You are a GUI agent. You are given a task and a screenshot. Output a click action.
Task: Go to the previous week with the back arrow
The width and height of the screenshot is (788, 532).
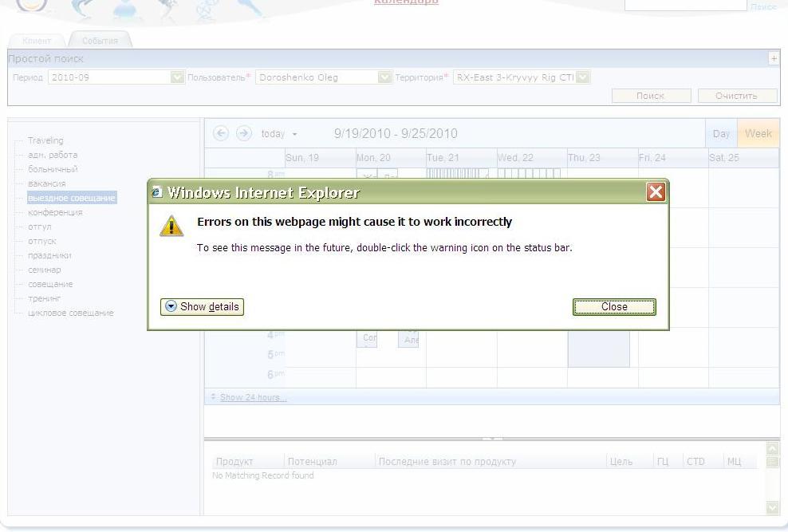[221, 134]
